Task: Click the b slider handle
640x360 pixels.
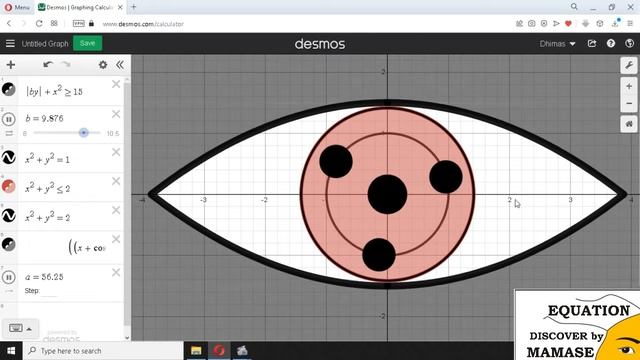Action: tap(84, 133)
